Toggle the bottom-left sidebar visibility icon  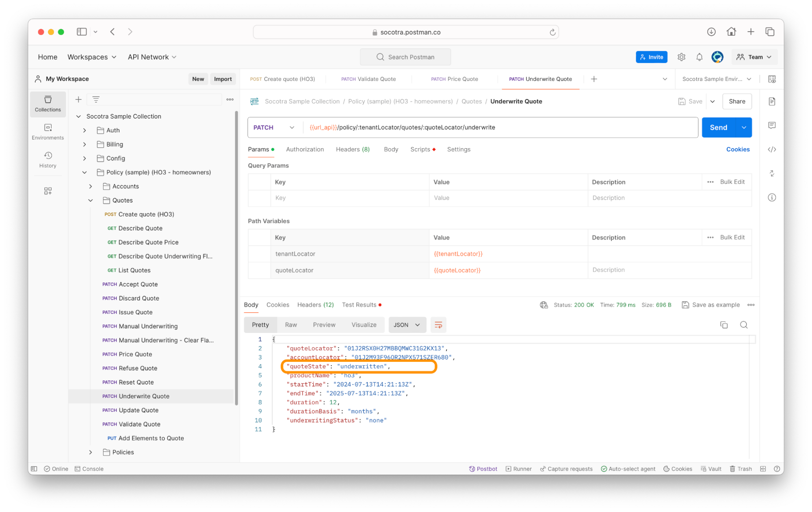click(34, 469)
